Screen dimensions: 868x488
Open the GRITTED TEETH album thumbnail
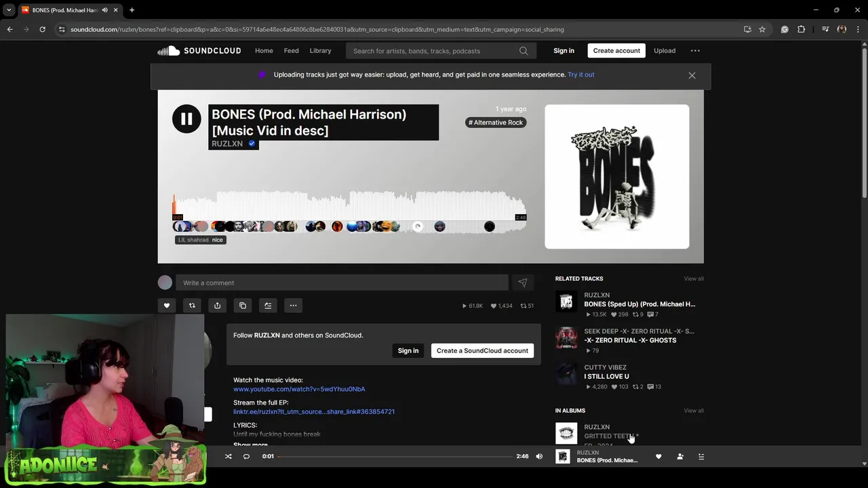566,433
